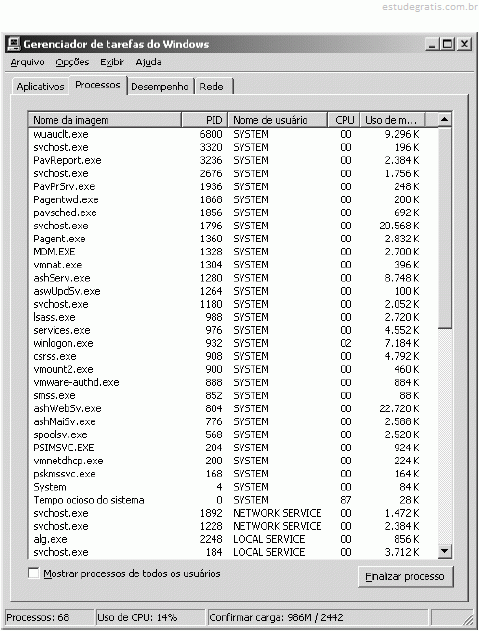Click the scrollbar up arrow
Viewport: 479px width, 631px height.
(444, 119)
